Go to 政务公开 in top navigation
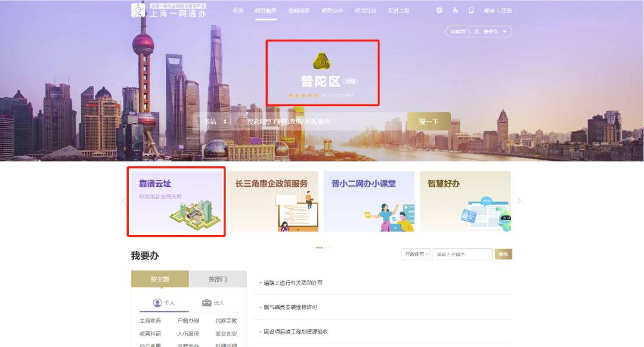 pyautogui.click(x=332, y=11)
